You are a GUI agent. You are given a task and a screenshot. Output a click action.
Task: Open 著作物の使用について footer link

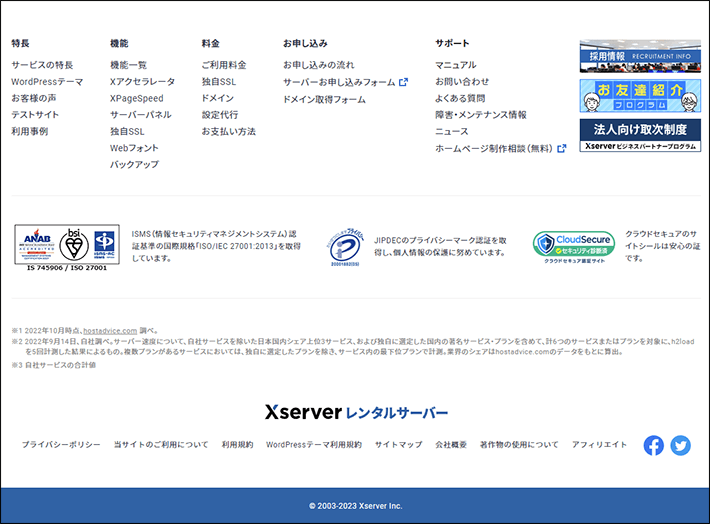519,445
